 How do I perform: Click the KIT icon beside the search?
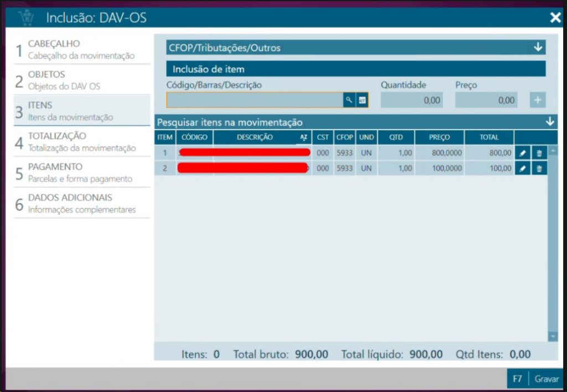click(x=362, y=100)
